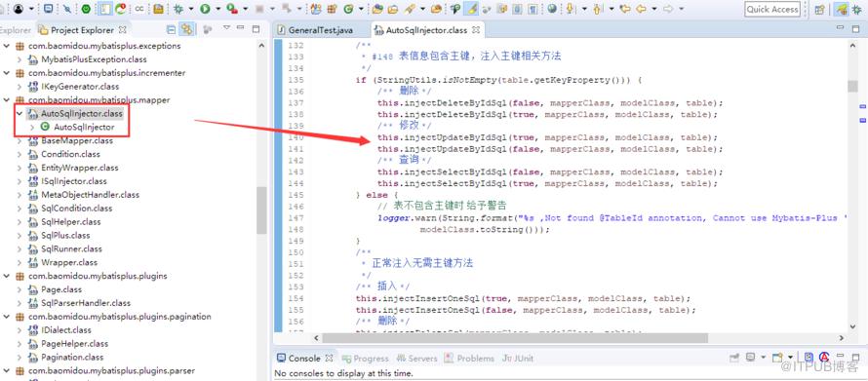Open the Debug button dropdown arrow
Image resolution: width=868 pixels, height=381 pixels.
pos(191,9)
